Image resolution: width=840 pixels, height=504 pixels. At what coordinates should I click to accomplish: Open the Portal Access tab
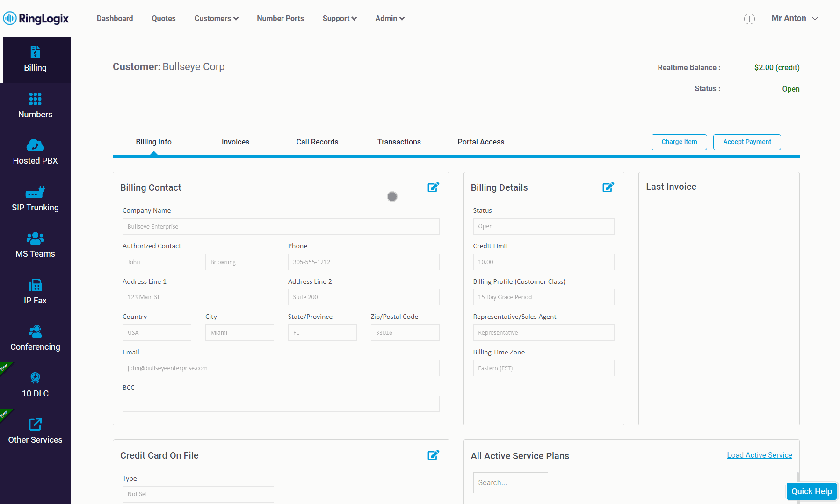(x=481, y=142)
